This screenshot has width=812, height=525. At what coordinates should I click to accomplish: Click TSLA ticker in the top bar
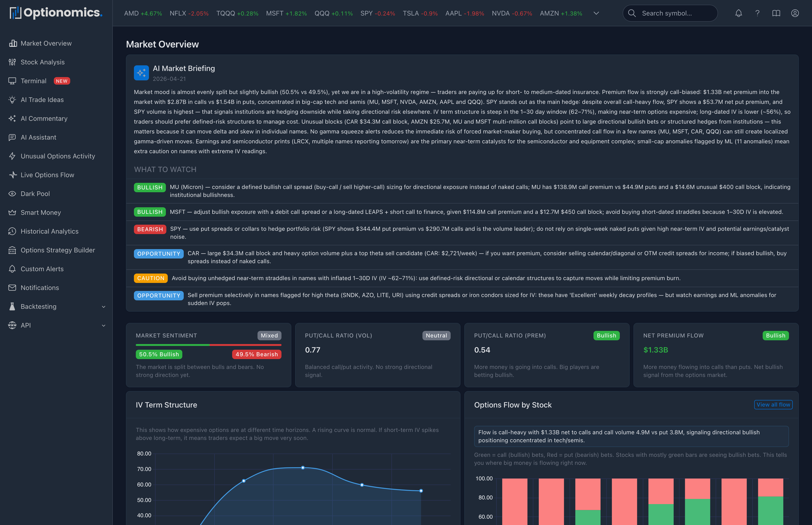[420, 13]
